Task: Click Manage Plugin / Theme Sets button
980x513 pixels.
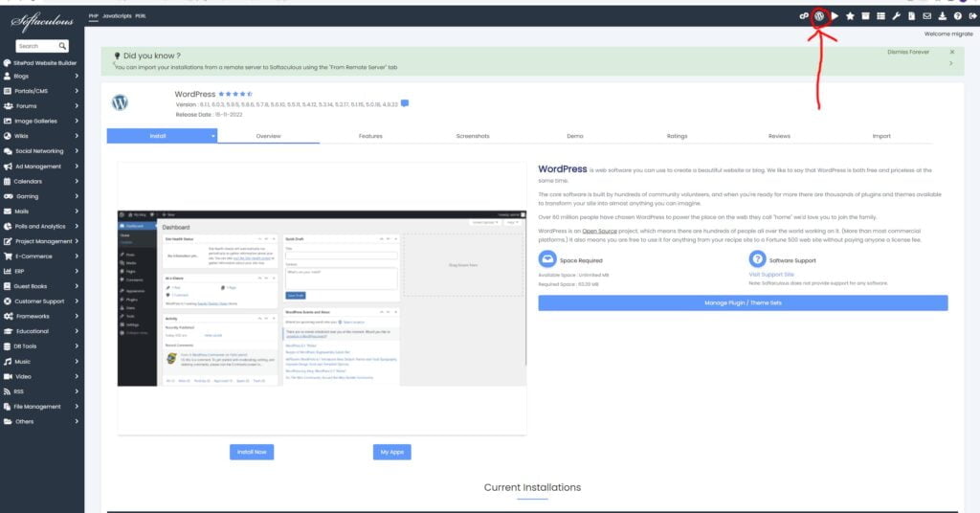Action: click(743, 303)
